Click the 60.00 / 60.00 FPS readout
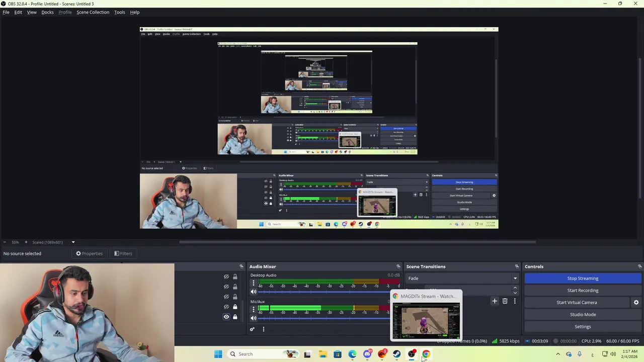 tap(622, 341)
